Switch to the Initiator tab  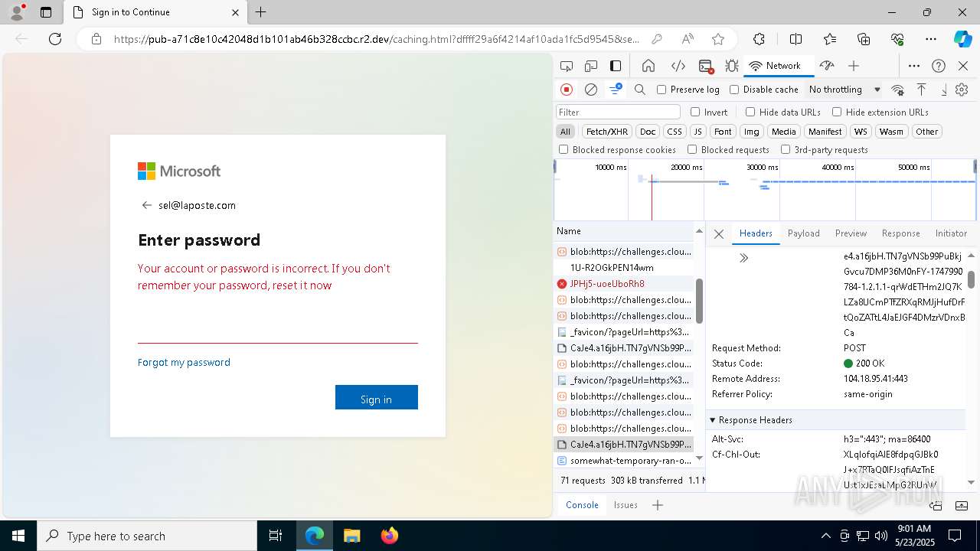[951, 233]
